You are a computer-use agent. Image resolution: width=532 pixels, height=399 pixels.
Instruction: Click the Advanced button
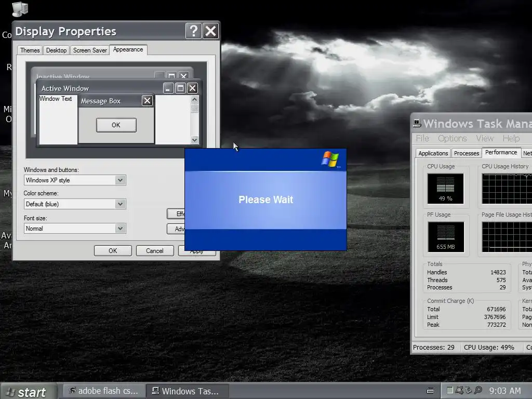point(176,229)
